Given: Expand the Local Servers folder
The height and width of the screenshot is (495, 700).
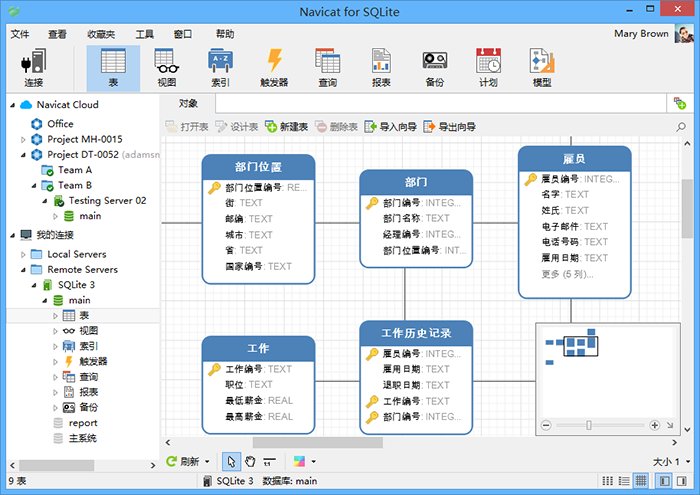Looking at the screenshot, I should (x=23, y=254).
